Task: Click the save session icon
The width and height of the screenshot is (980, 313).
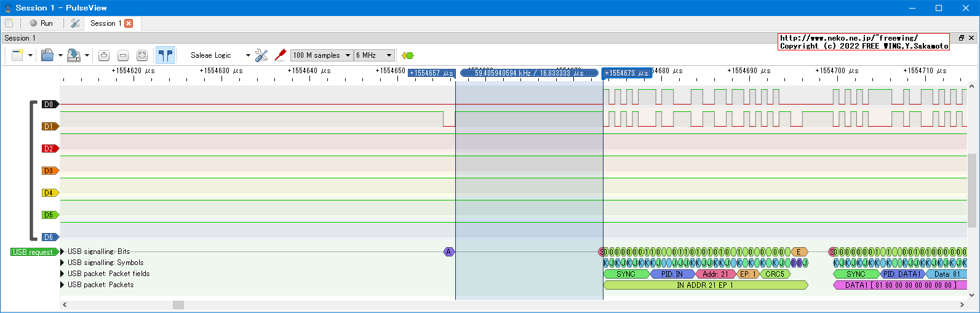Action: pos(74,55)
